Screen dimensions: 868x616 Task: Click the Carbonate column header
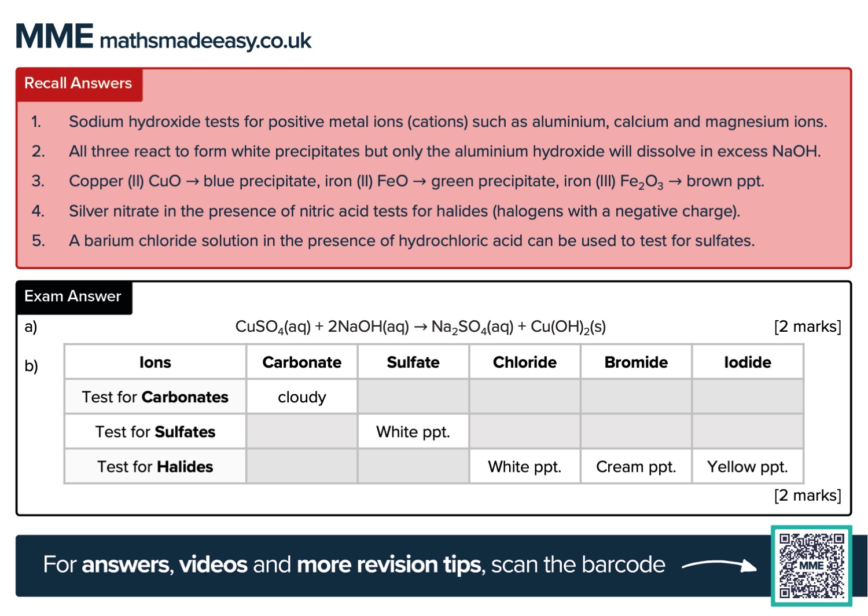(301, 362)
